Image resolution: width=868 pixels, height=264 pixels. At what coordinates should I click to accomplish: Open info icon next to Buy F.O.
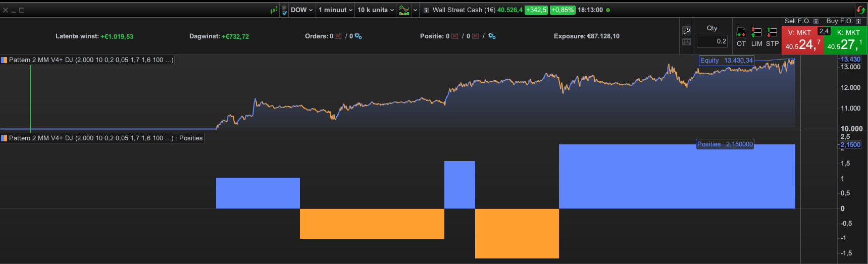[858, 21]
